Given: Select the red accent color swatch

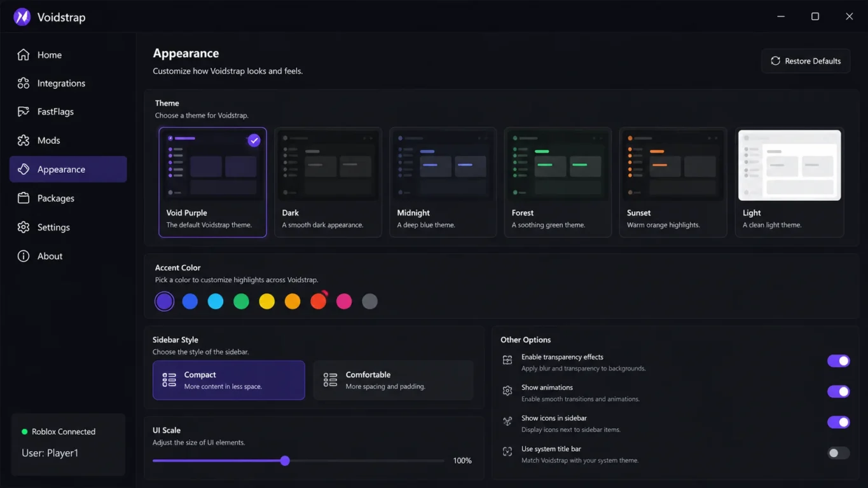Looking at the screenshot, I should point(318,301).
